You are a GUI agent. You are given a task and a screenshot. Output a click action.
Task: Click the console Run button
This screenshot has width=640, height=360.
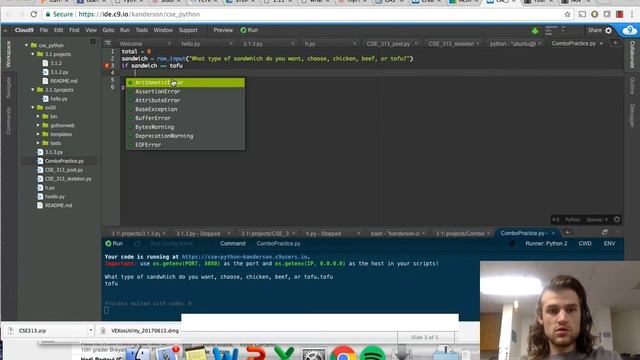(x=114, y=244)
